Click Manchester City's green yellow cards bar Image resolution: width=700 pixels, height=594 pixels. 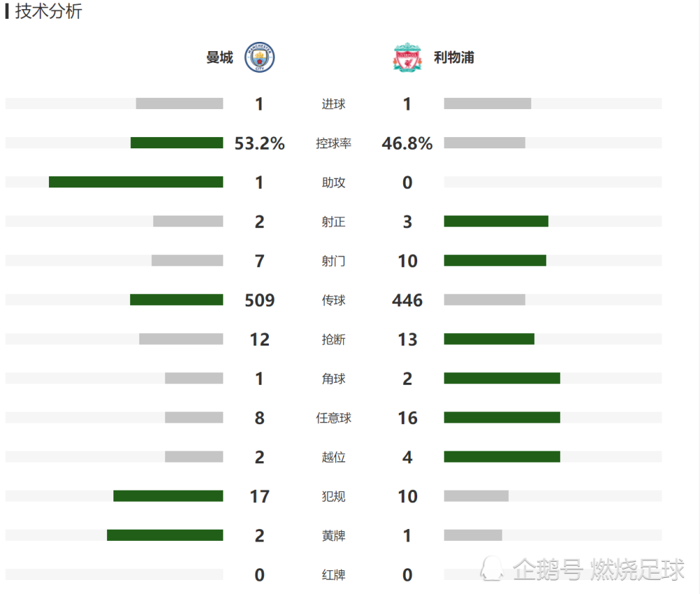pyautogui.click(x=164, y=535)
